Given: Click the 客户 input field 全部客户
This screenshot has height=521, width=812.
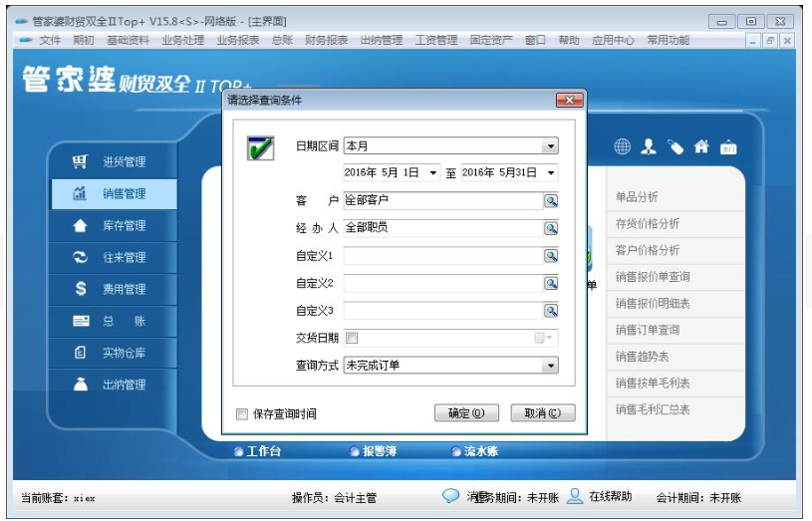Looking at the screenshot, I should tap(443, 201).
